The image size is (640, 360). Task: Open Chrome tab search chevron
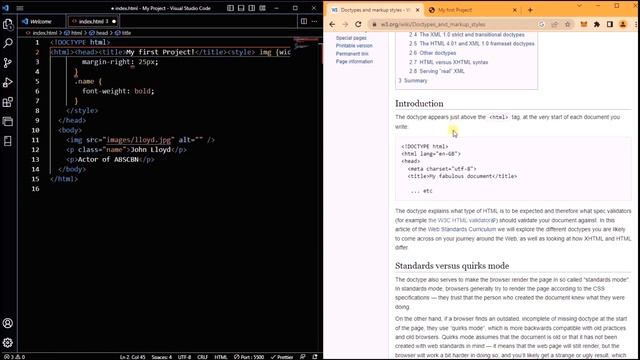pos(579,6)
